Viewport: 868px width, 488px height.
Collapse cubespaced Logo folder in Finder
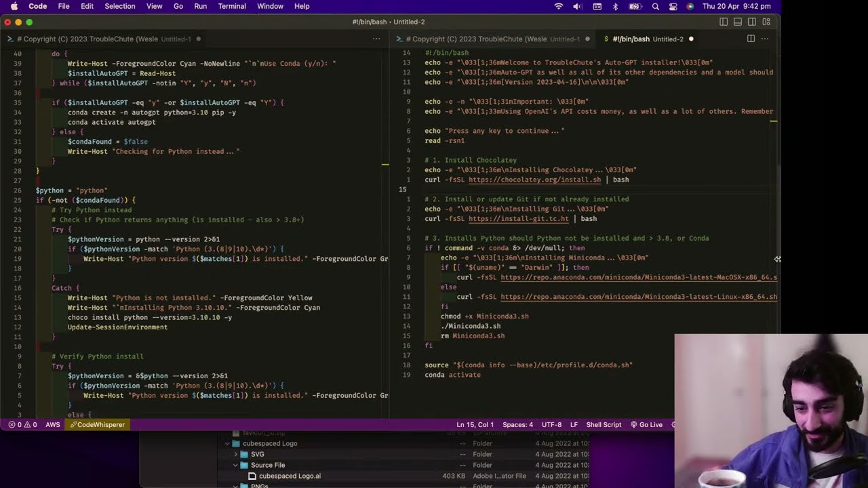pos(228,443)
